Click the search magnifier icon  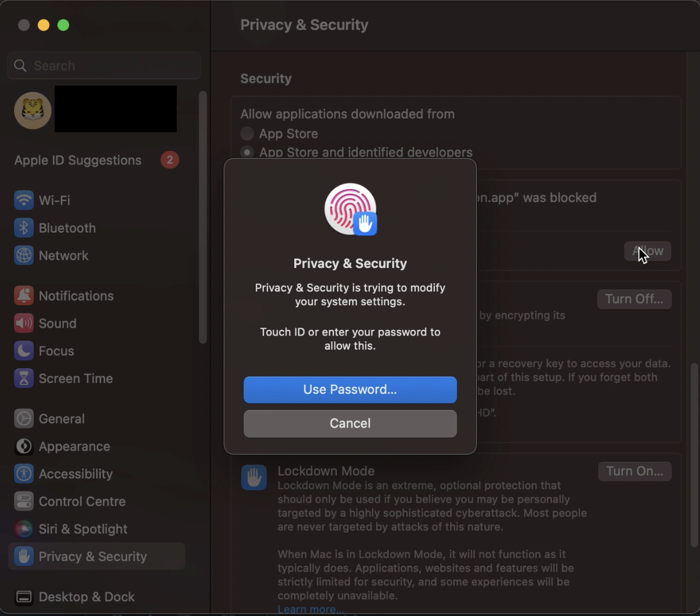pos(20,66)
